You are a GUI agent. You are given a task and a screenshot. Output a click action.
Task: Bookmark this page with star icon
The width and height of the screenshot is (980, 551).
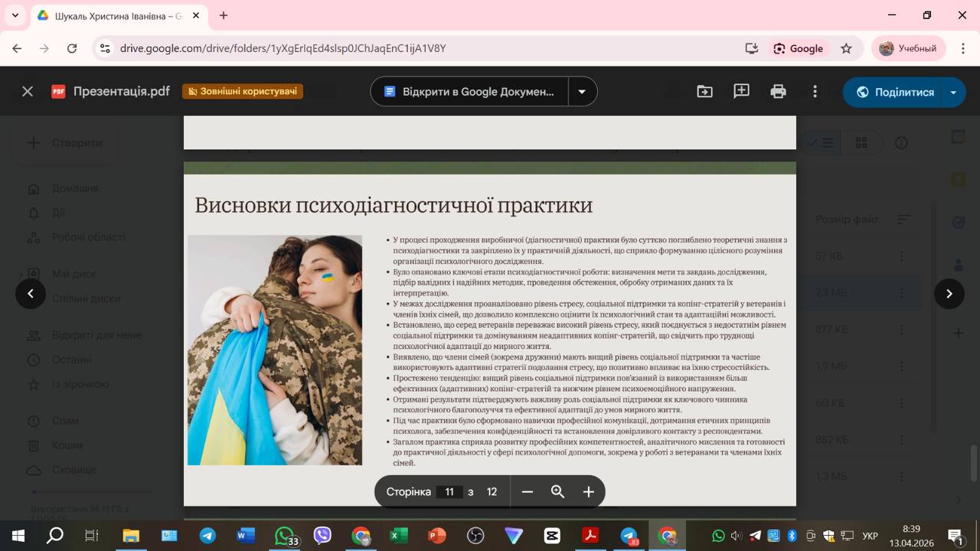click(846, 48)
